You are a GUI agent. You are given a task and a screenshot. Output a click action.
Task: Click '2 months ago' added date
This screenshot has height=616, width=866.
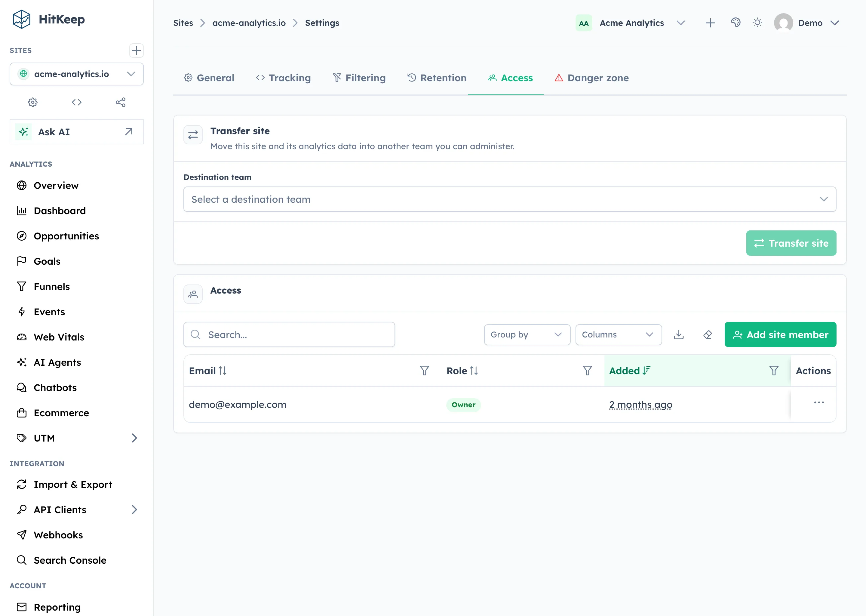coord(641,405)
